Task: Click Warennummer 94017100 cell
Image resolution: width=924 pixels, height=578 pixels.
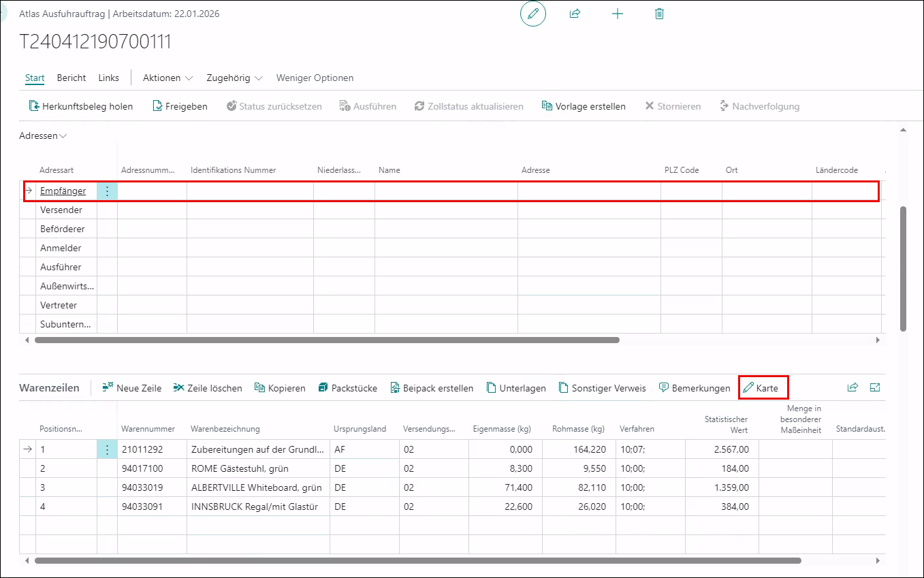Action: 152,468
